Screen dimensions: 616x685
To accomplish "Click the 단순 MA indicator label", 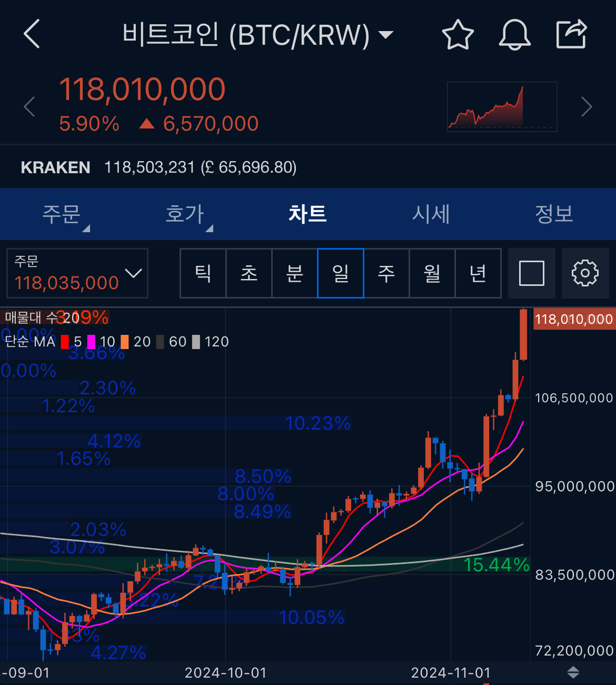I will [x=30, y=342].
